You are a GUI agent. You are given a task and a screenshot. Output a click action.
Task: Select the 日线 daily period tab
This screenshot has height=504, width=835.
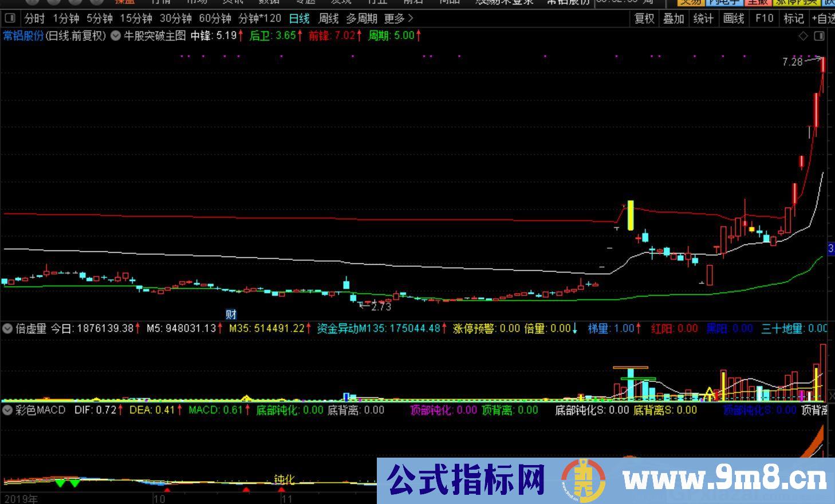(x=300, y=19)
